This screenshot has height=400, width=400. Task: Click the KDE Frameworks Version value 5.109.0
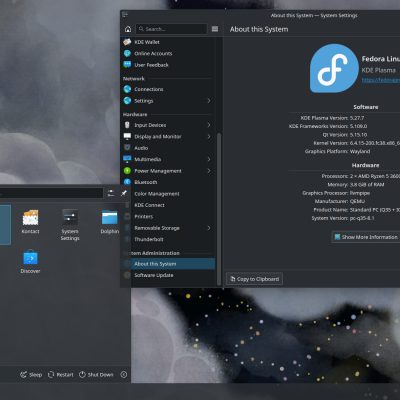pos(358,126)
